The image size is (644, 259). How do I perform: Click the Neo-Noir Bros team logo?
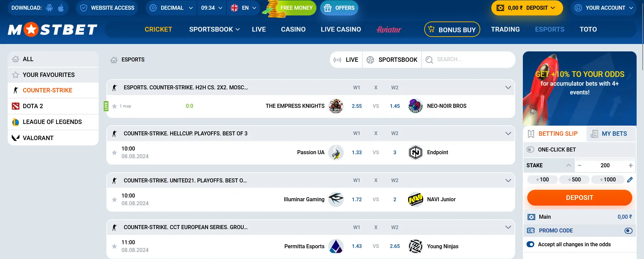click(415, 106)
